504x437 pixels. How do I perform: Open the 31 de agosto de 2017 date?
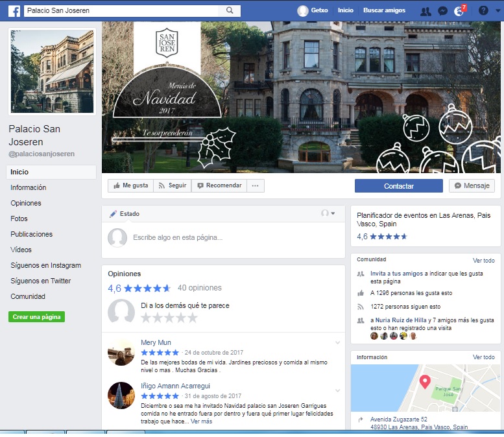213,396
